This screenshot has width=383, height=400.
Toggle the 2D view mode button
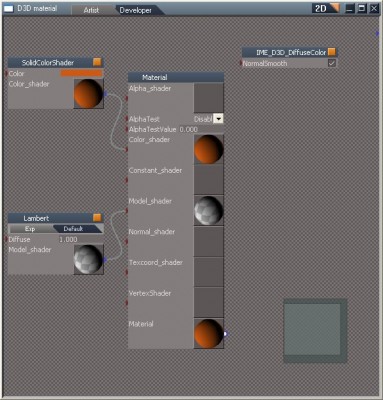point(326,8)
